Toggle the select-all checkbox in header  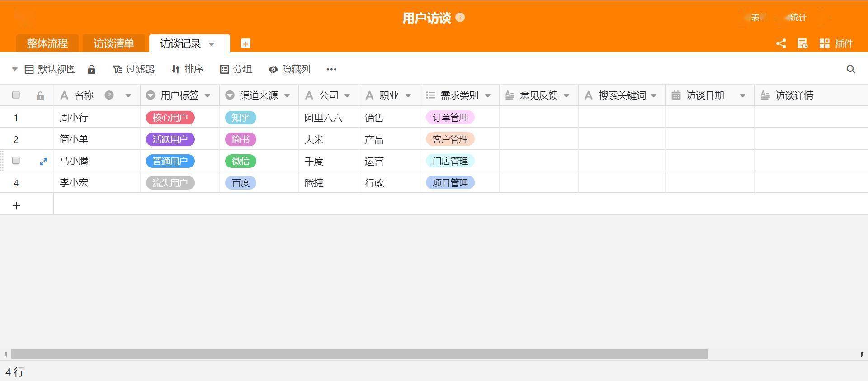(x=16, y=95)
